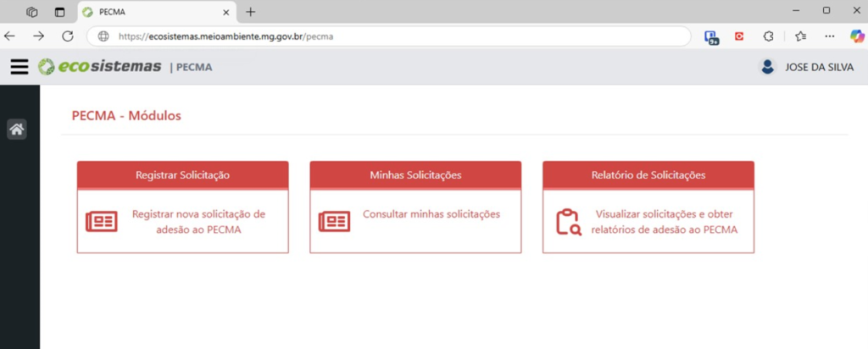The image size is (868, 349).
Task: Select the PECMA browser tab
Action: pos(156,12)
